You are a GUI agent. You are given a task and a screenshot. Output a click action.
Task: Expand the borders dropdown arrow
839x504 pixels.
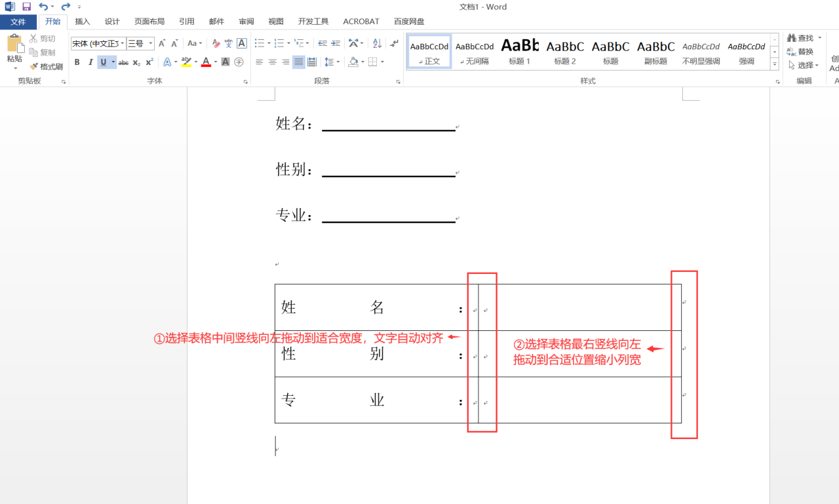tap(382, 62)
